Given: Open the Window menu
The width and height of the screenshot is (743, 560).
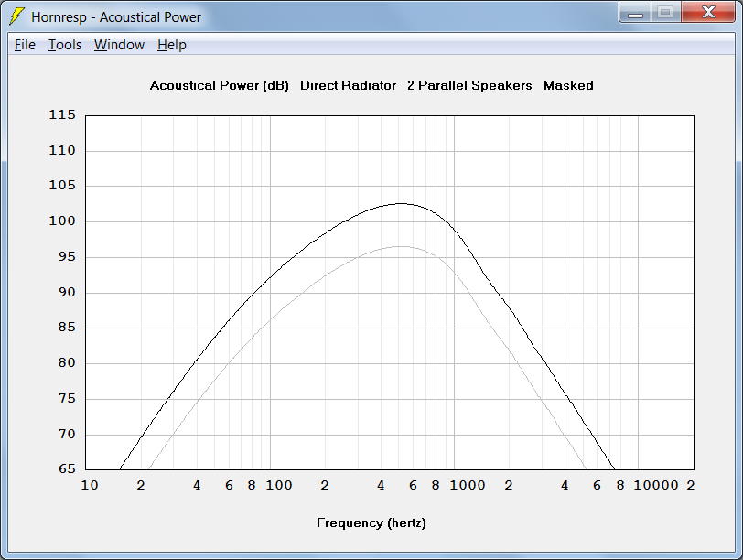Looking at the screenshot, I should 119,45.
